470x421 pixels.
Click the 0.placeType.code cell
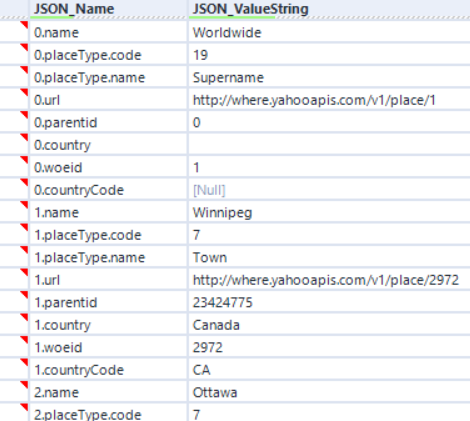pyautogui.click(x=108, y=55)
